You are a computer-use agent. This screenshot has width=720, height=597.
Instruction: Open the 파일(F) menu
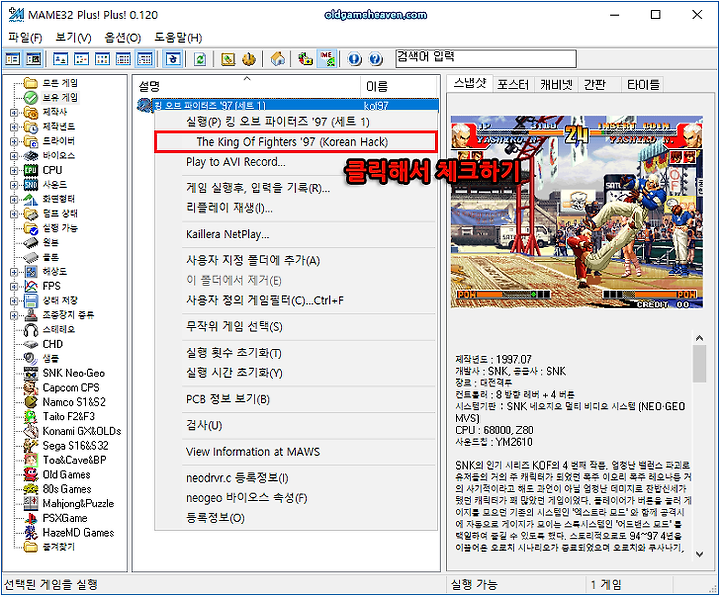point(25,37)
